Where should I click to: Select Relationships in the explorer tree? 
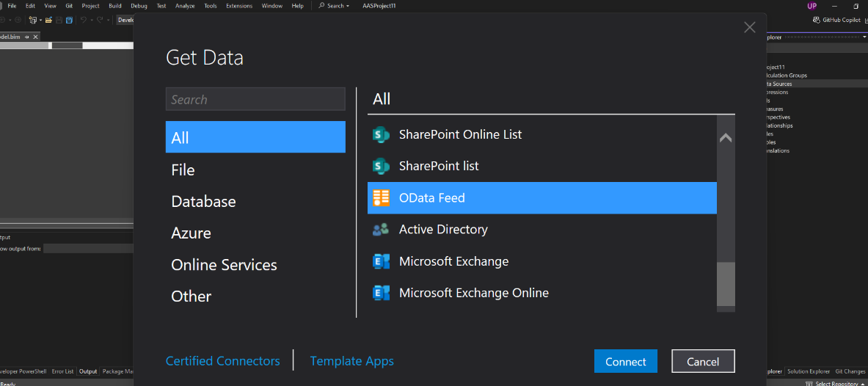pyautogui.click(x=779, y=125)
